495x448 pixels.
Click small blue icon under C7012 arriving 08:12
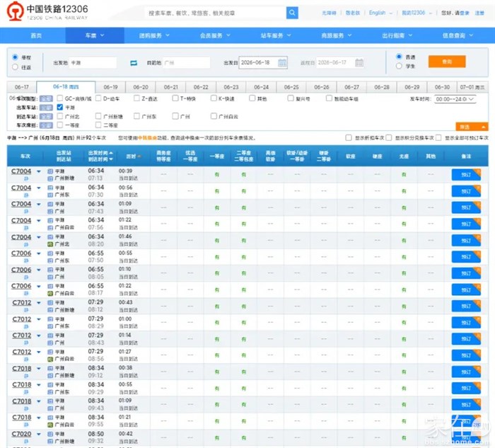pos(26,310)
